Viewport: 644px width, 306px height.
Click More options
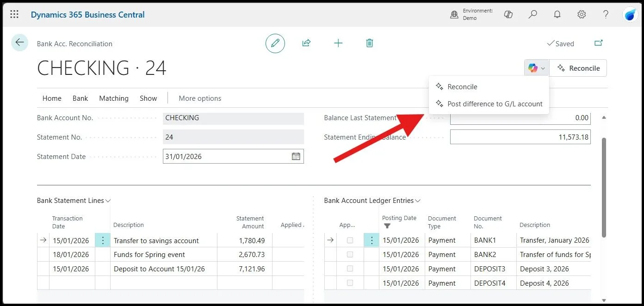[x=200, y=98]
